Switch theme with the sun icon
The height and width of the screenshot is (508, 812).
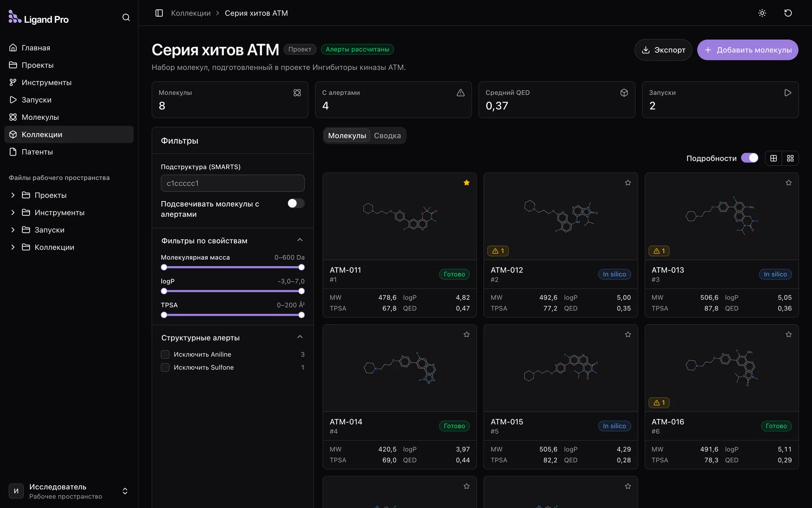tap(762, 13)
